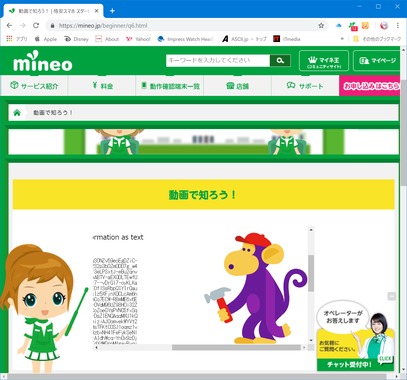Open the Impress Watch Headline bookmark
The height and width of the screenshot is (380, 407).
(x=185, y=39)
